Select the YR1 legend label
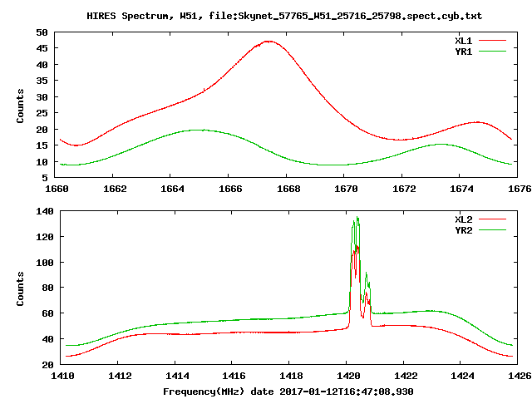The width and height of the screenshot is (532, 399). tap(464, 52)
